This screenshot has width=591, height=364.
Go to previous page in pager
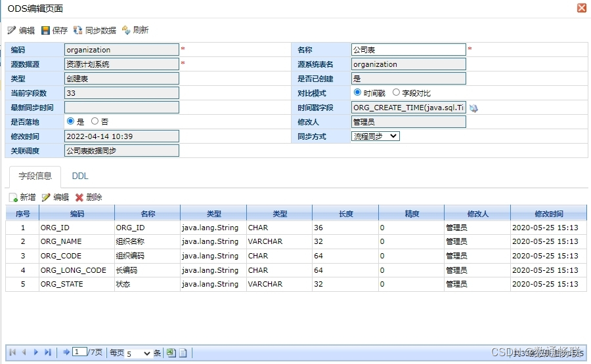coord(24,352)
